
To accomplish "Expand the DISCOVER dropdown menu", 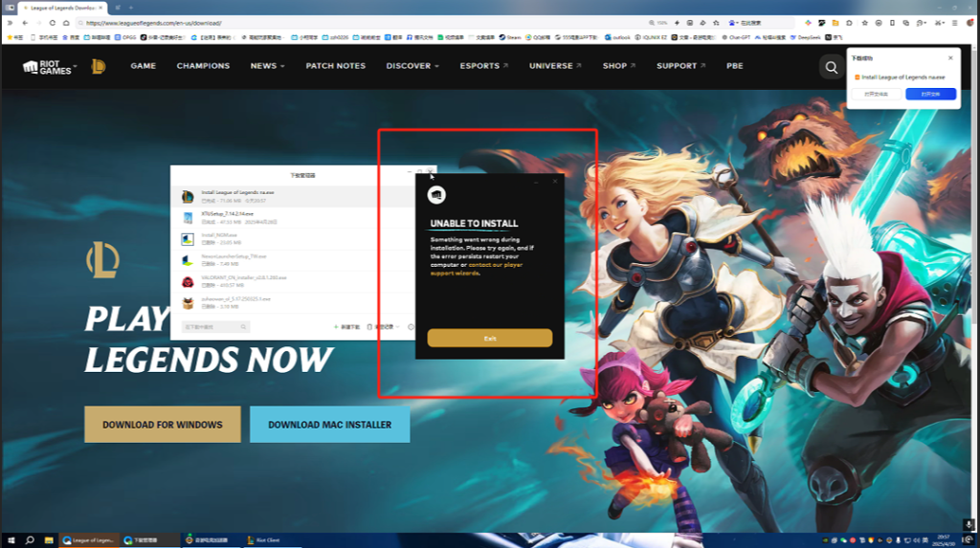I will point(412,66).
